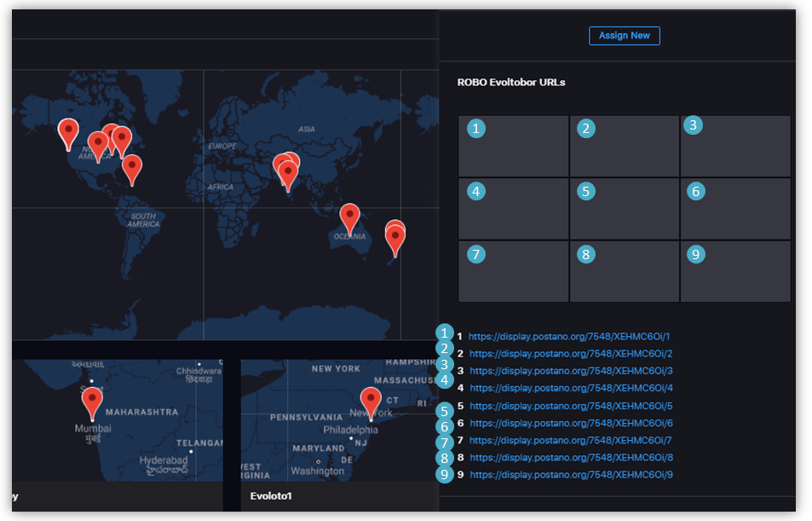Pick the center grid cell numbered 5

tap(624, 209)
